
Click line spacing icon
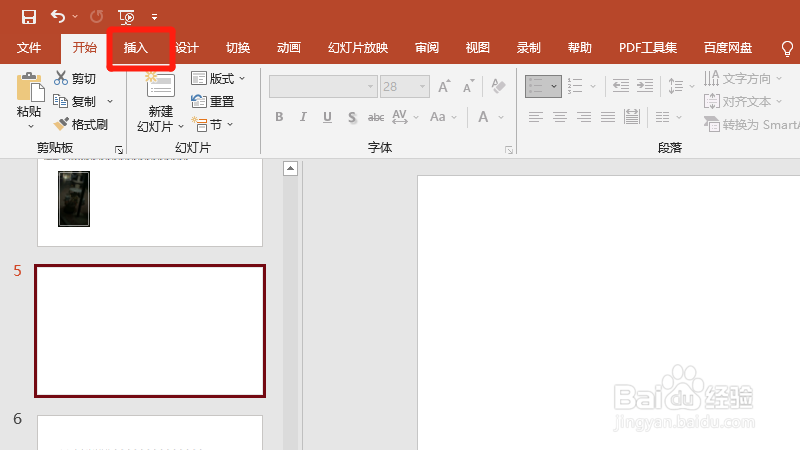click(x=676, y=86)
